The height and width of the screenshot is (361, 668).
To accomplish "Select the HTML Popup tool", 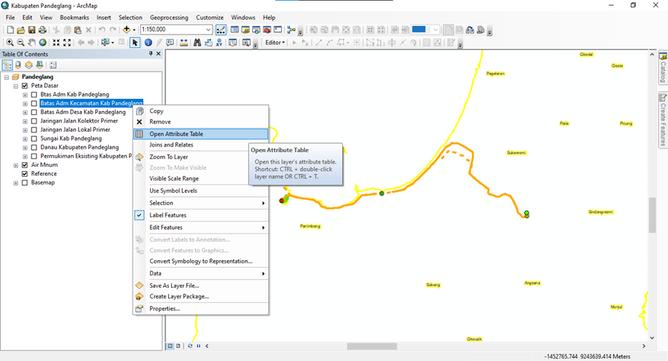I will tap(170, 43).
